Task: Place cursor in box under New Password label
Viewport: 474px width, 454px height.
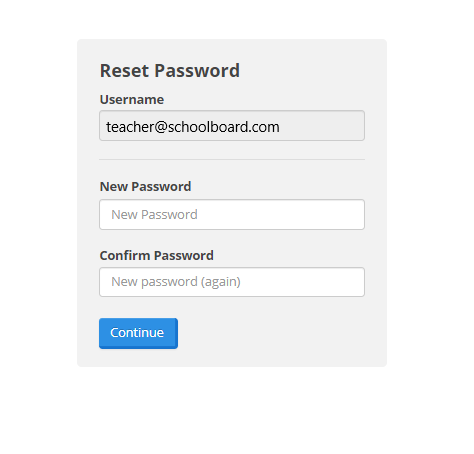Action: [232, 215]
